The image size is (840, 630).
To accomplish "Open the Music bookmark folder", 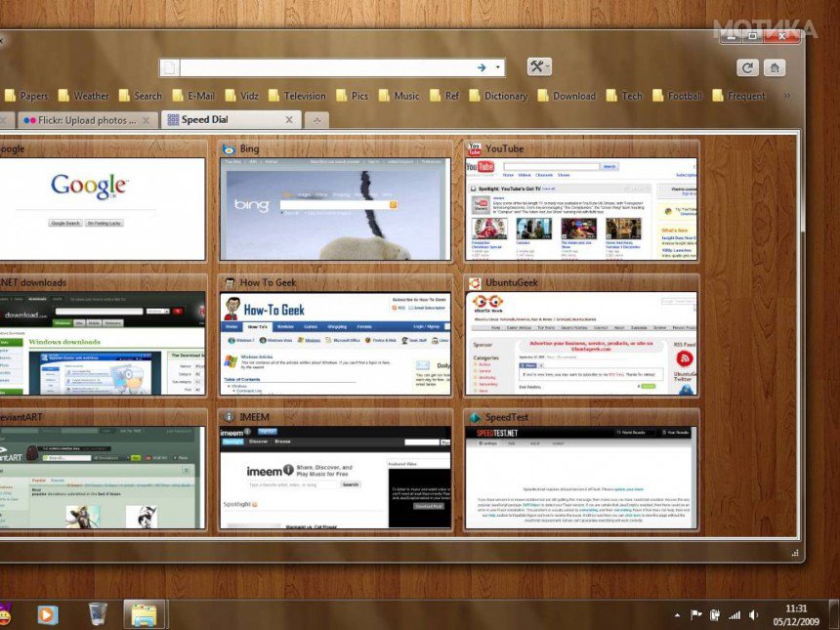I will point(399,96).
